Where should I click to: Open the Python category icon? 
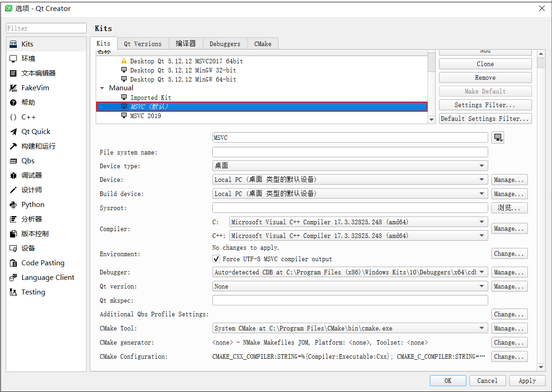point(13,205)
